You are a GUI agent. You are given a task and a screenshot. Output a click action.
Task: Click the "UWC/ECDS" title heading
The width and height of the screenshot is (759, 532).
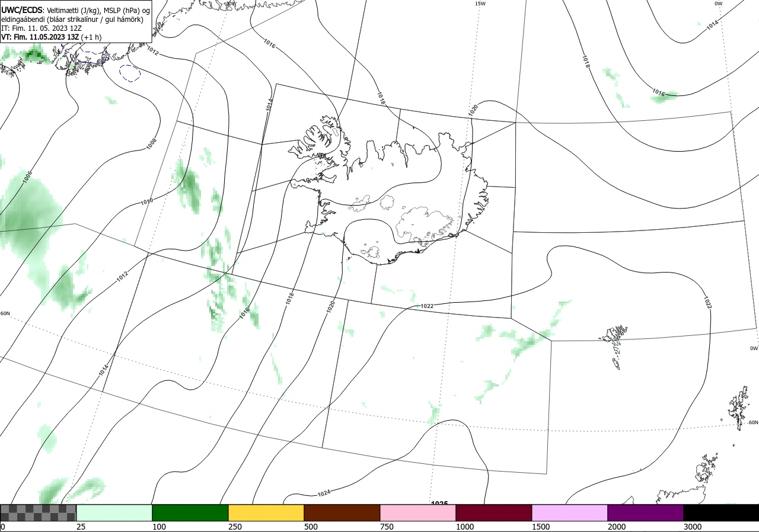coord(22,10)
